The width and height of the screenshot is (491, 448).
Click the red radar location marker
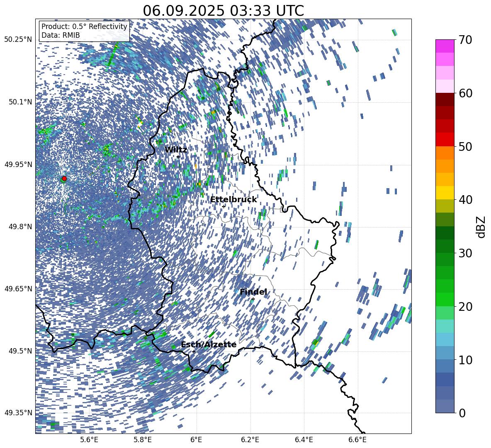[64, 178]
